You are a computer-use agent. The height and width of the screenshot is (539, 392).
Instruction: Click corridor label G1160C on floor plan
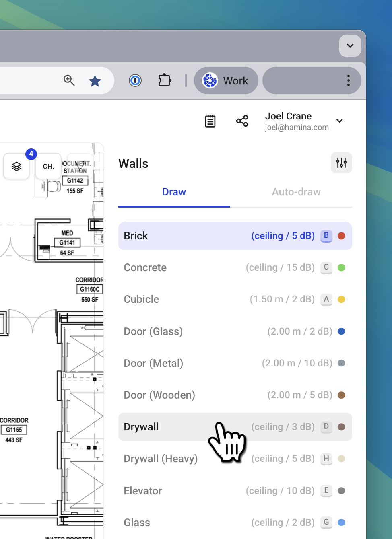[x=90, y=289]
